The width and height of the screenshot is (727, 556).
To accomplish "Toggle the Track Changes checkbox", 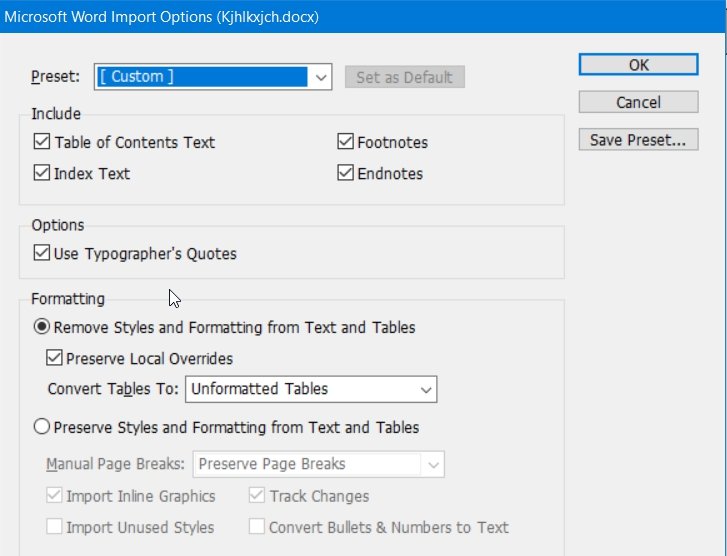I will tap(257, 496).
